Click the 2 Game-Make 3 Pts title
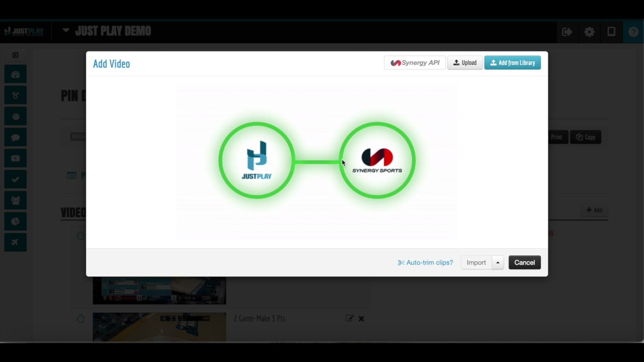This screenshot has height=362, width=644. click(259, 318)
